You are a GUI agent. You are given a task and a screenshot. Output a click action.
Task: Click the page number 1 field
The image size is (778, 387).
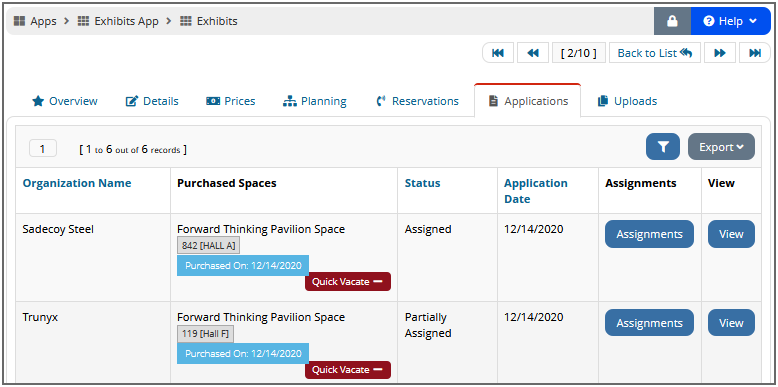tap(43, 148)
